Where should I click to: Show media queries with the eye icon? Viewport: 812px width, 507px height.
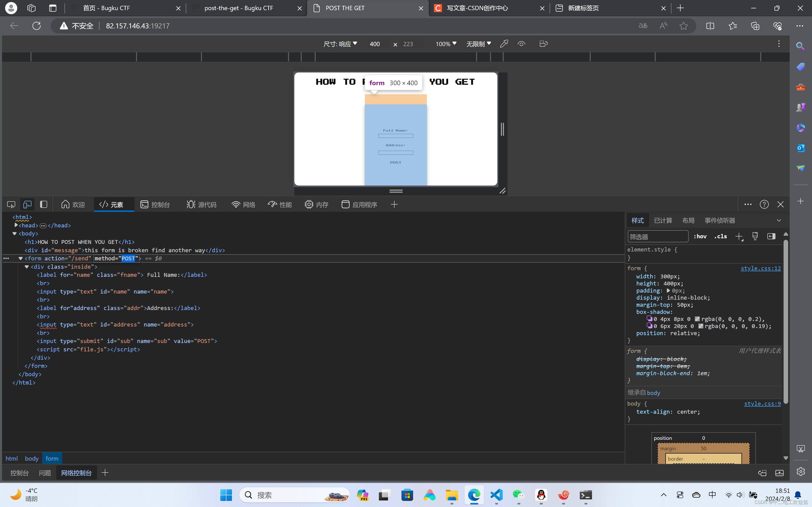coord(521,44)
